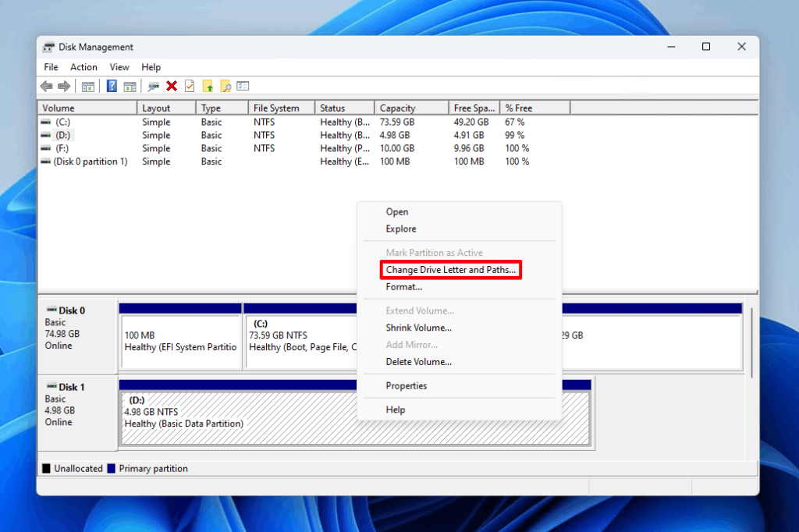This screenshot has height=532, width=799.
Task: Sort by the Layout column header
Action: [167, 108]
